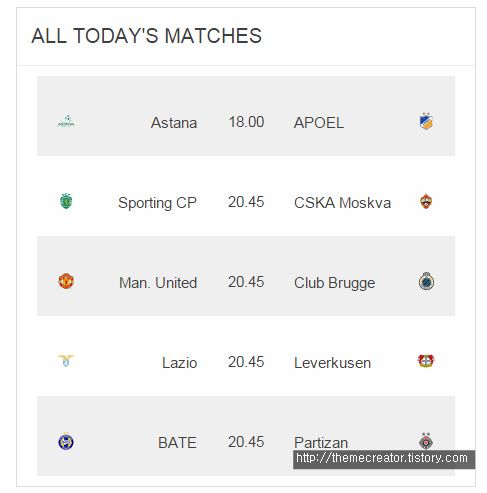Click the Manchester United red crest
The height and width of the screenshot is (493, 487).
tap(66, 281)
